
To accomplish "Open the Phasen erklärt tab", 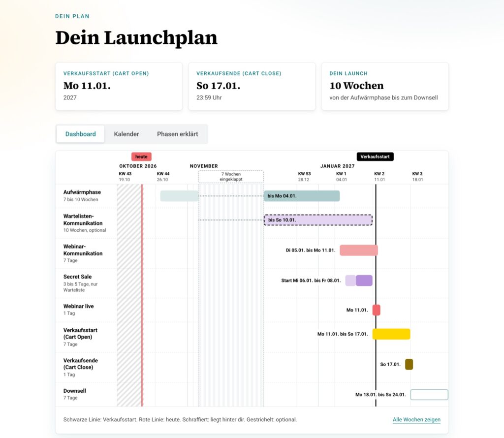I will pos(177,134).
